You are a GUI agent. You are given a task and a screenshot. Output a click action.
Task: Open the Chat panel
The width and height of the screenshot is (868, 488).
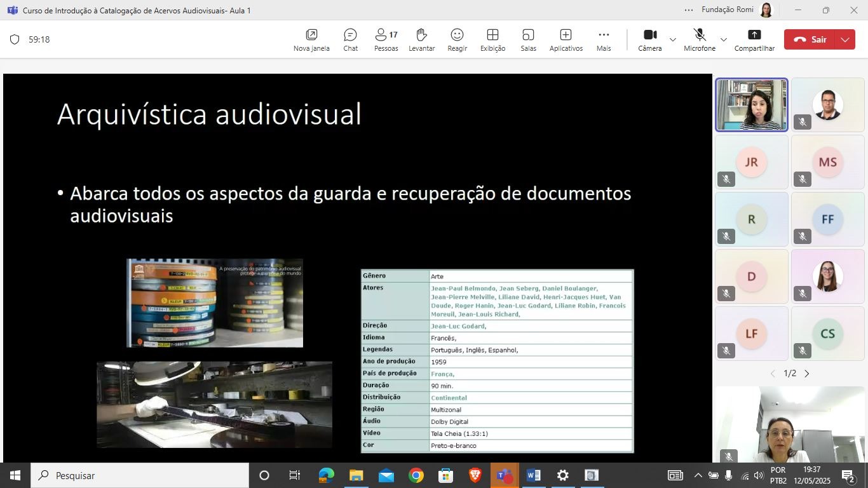coord(350,39)
